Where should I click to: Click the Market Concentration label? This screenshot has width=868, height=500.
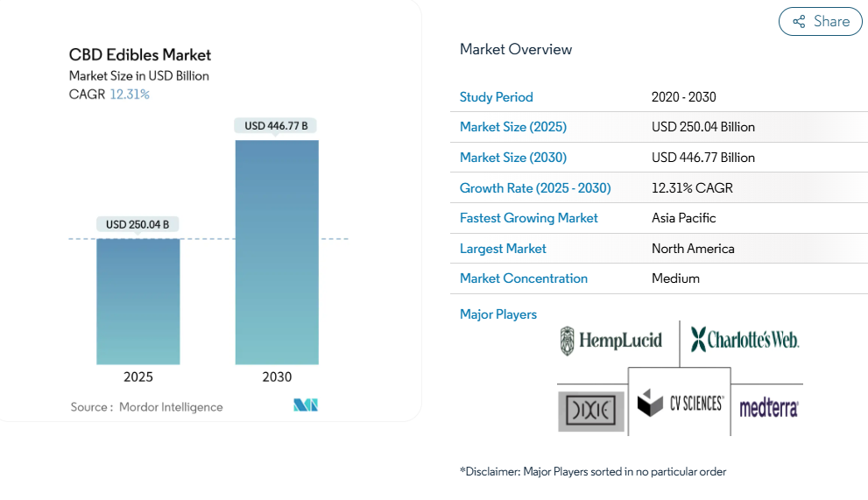(523, 278)
